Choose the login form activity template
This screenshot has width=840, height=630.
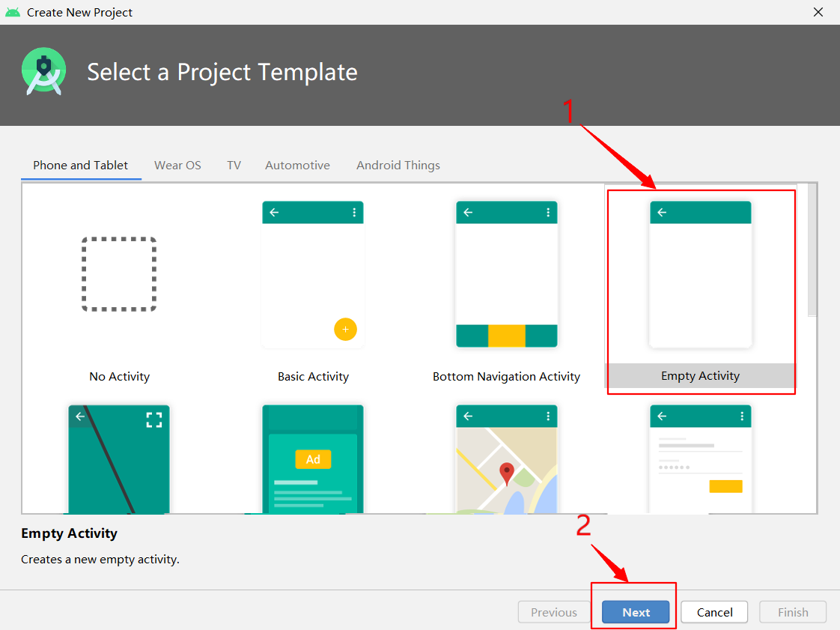700,459
